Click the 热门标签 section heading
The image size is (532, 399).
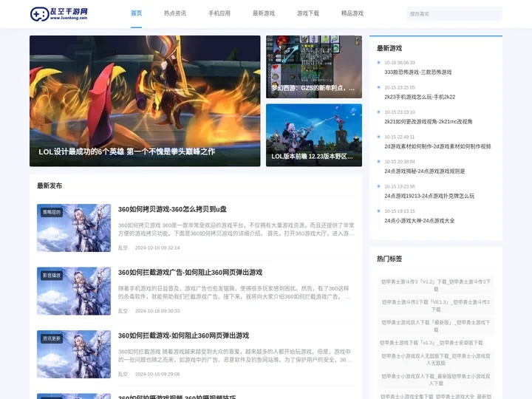click(389, 259)
